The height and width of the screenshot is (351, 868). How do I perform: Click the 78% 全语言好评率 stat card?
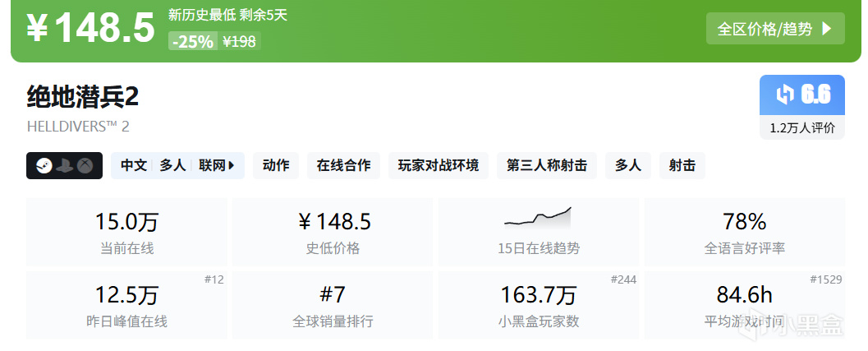pyautogui.click(x=745, y=232)
